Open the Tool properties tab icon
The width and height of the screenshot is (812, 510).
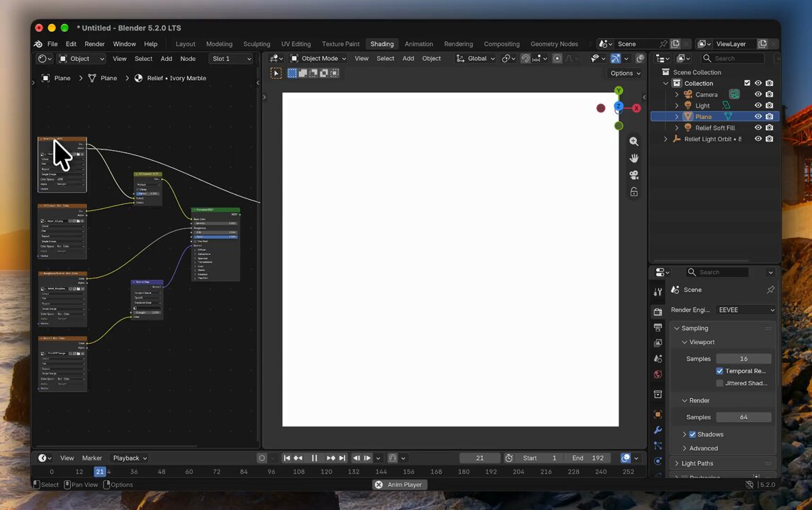click(x=658, y=292)
